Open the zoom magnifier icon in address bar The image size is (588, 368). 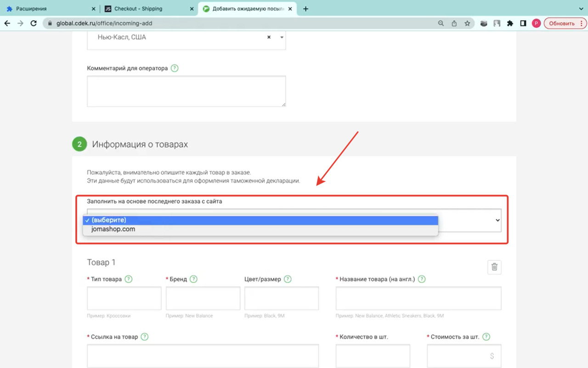pos(441,23)
